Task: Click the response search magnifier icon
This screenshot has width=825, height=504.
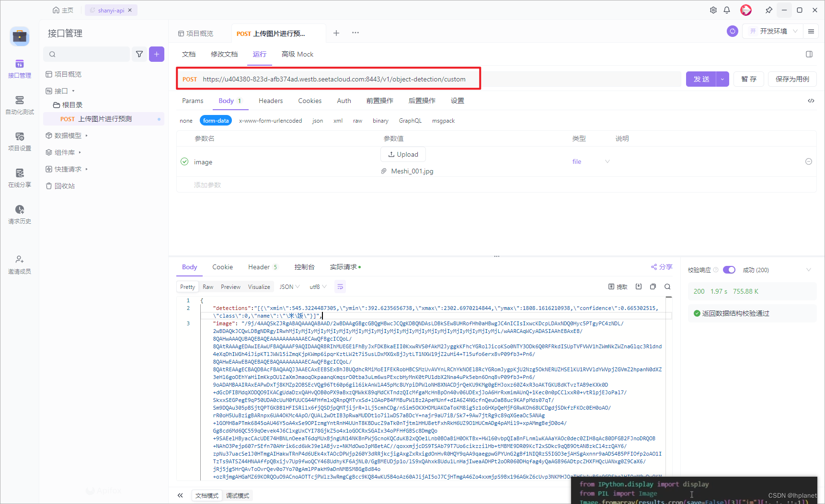Action: (x=667, y=286)
